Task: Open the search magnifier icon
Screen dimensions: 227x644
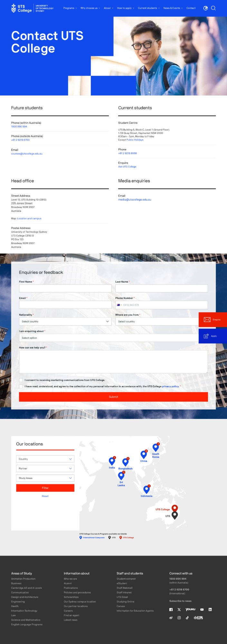Action: (213, 8)
